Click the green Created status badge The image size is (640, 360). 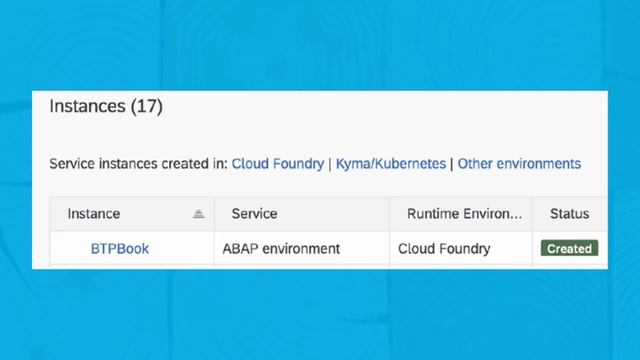[x=569, y=248]
